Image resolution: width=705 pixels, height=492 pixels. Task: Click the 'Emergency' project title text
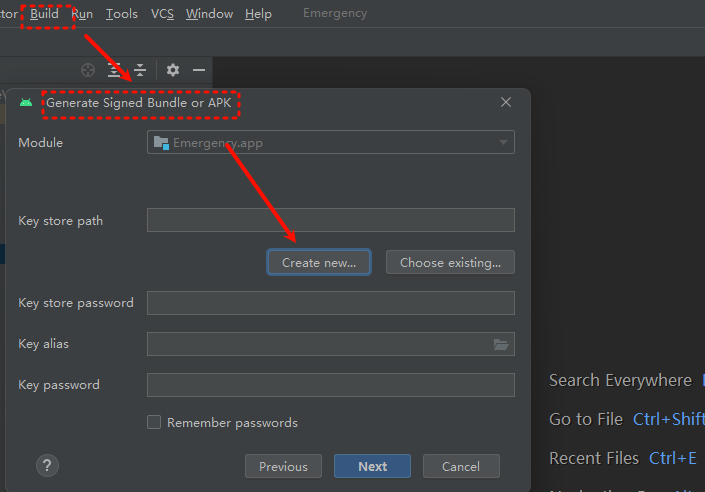pos(335,13)
